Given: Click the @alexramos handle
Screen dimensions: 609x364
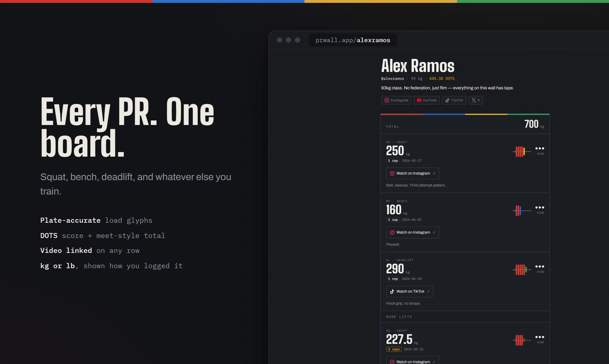Looking at the screenshot, I should [x=392, y=79].
